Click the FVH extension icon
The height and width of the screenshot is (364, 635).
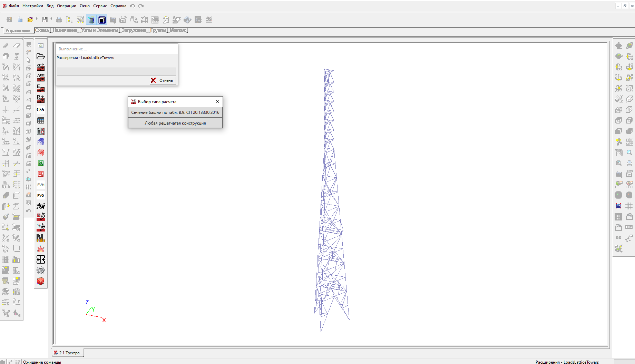(x=41, y=185)
